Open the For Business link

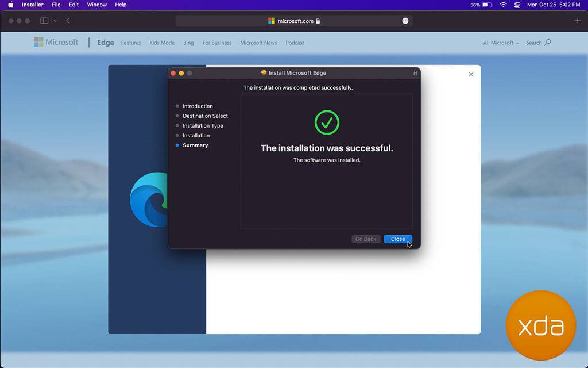point(216,43)
